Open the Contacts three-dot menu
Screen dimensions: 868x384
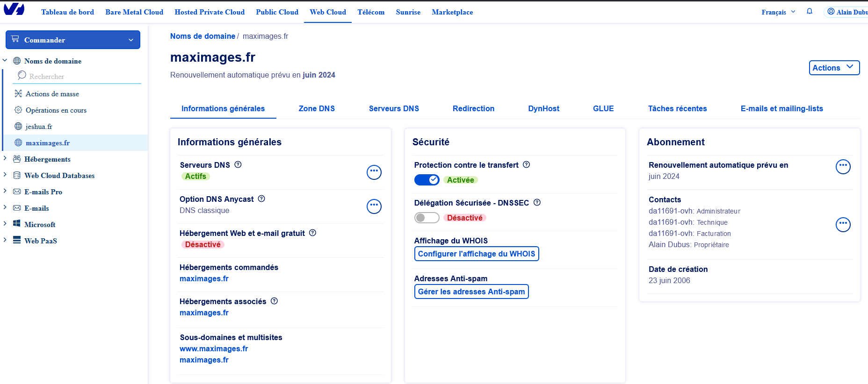[x=843, y=225]
